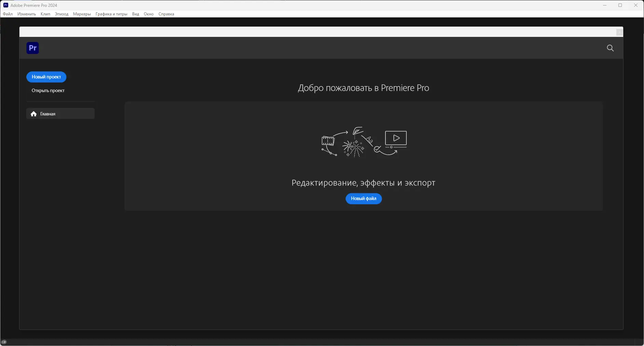Open search with the magnifier icon
The image size is (644, 346).
pos(610,48)
